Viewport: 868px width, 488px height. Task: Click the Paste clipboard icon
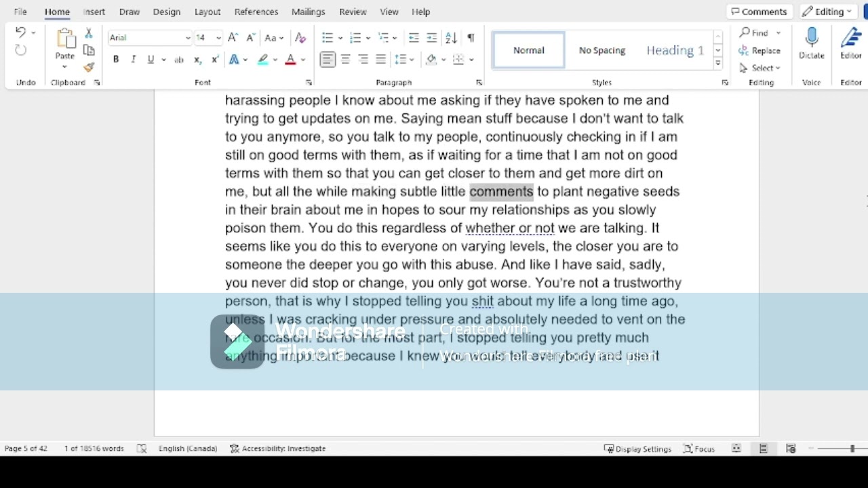point(65,38)
